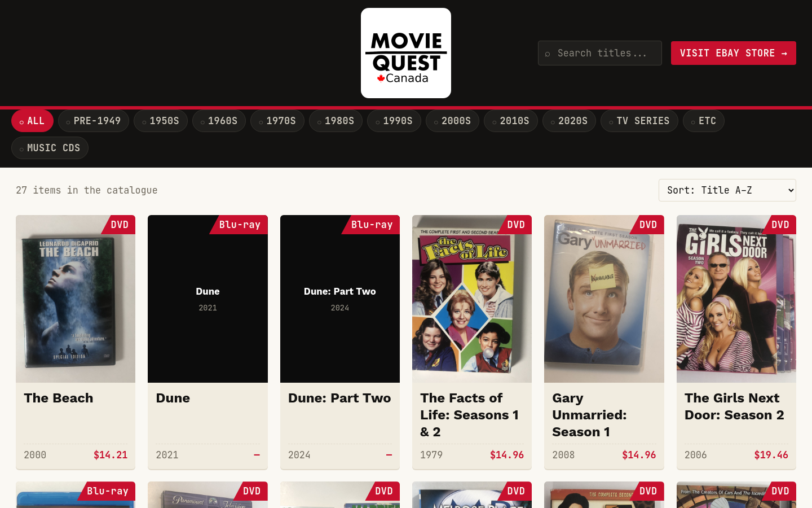Screen dimensions: 812x508
Task: Show only 2000s titles
Action: 452,121
